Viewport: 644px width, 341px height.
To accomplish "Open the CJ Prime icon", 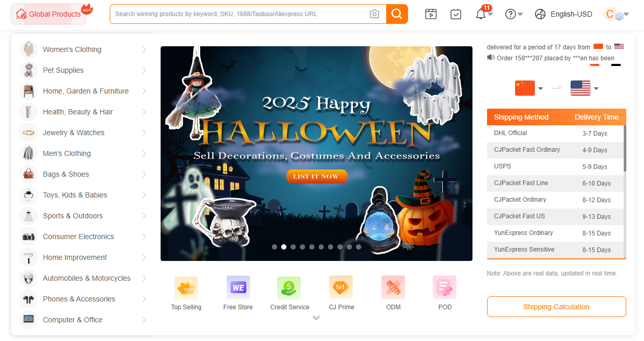I will 341,287.
